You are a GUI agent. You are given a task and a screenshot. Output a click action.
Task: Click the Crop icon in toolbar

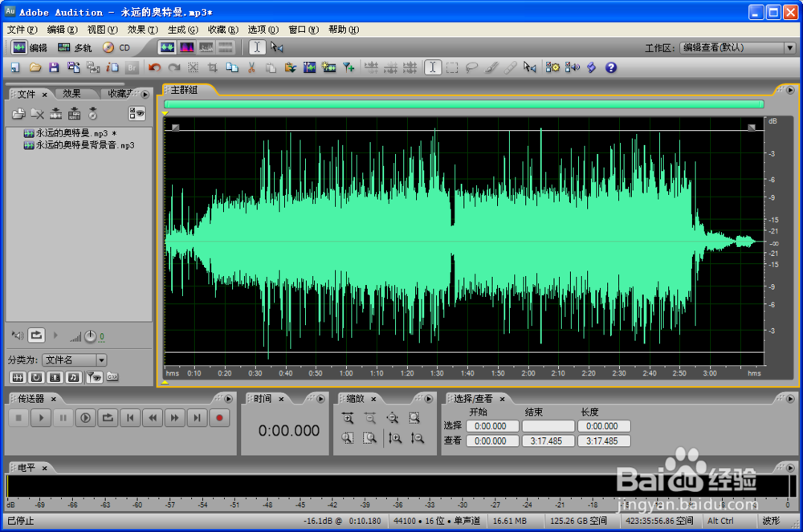(213, 67)
